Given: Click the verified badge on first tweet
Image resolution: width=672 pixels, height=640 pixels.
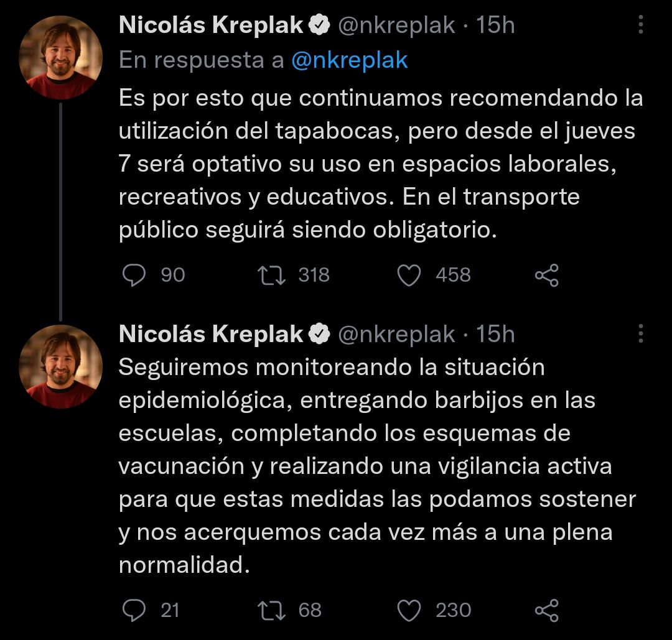Looking at the screenshot, I should [320, 25].
